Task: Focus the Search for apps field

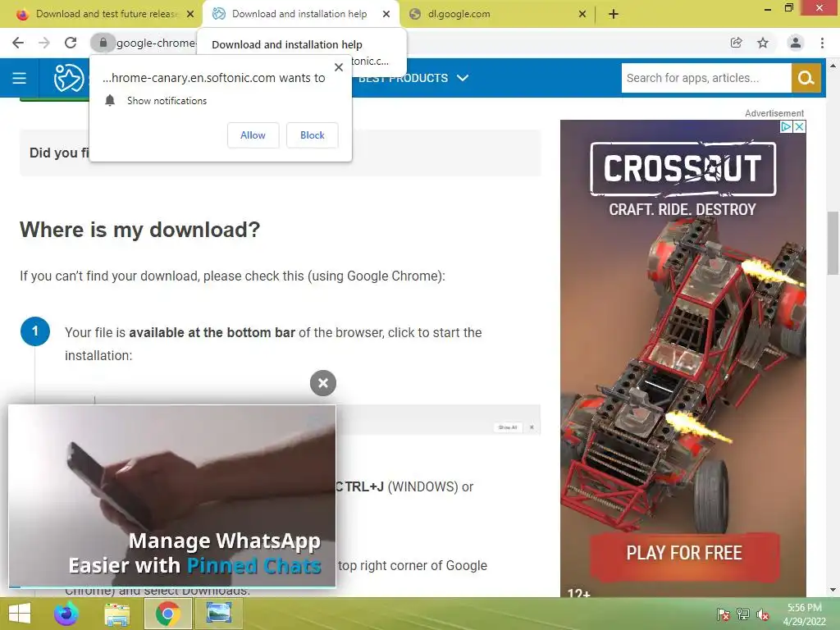Action: 706,78
